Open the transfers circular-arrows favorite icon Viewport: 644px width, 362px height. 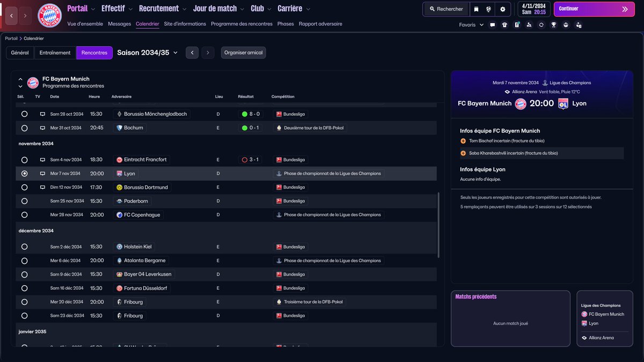[x=541, y=25]
